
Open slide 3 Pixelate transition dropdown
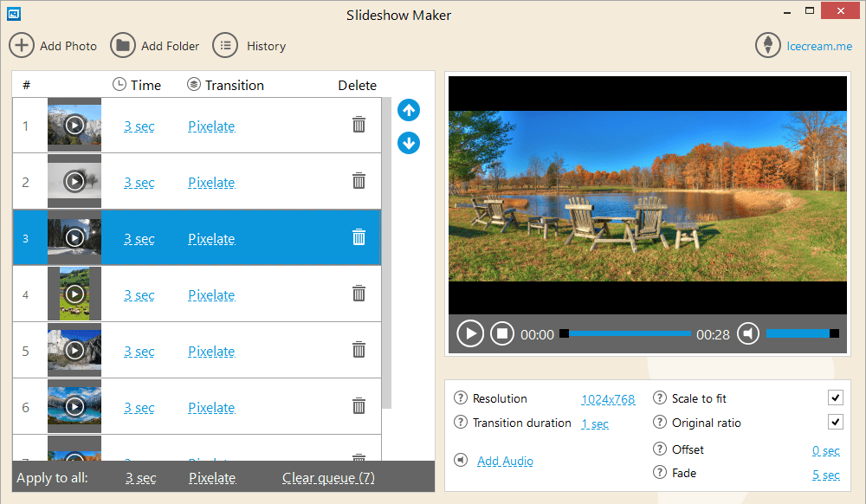211,239
